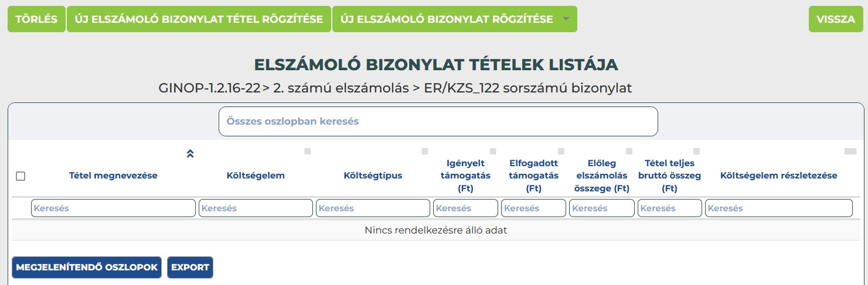Viewport: 868px width, 285px height.
Task: Click the Keresés filter under Költségelem
Action: tap(256, 208)
